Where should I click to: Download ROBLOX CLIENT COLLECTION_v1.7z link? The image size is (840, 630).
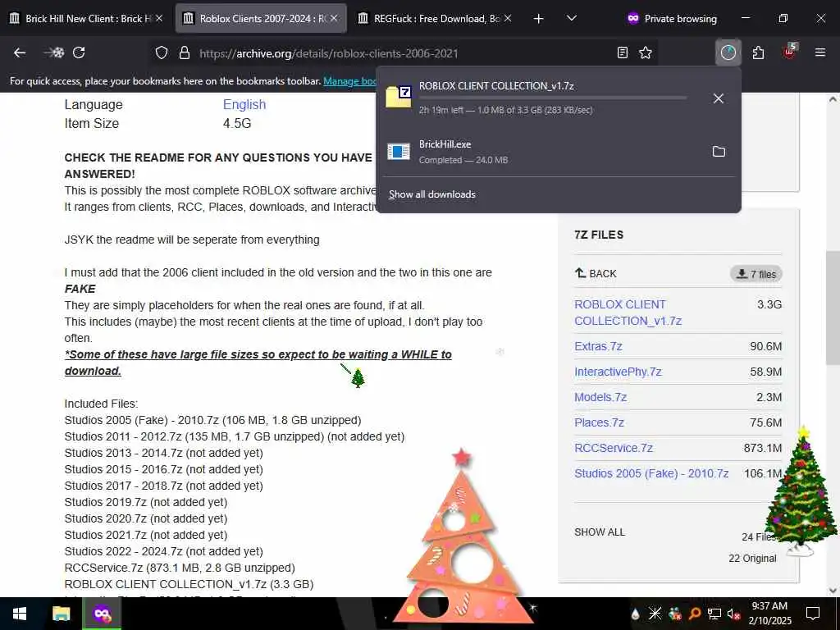coord(628,313)
